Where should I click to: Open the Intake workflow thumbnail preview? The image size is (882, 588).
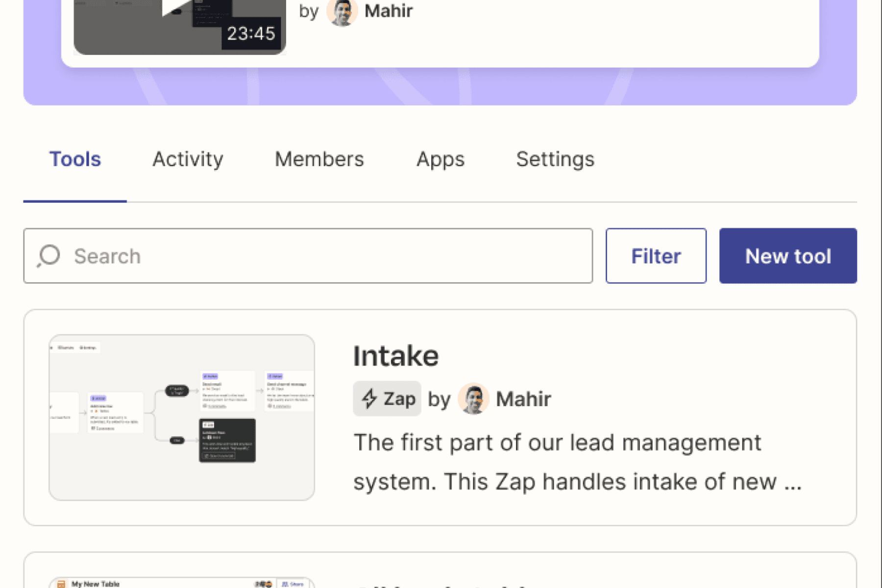tap(182, 417)
